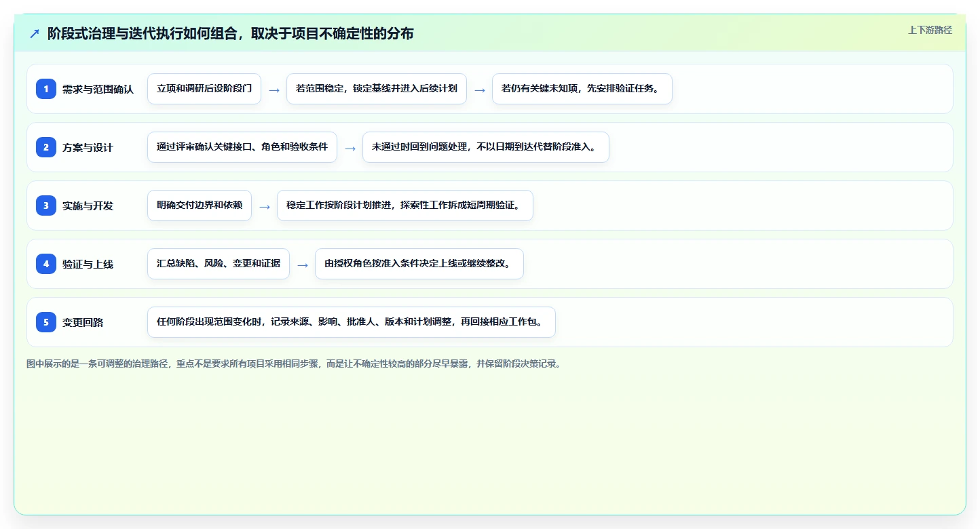Click the 由授权角色按准入条件决定上线 box

pyautogui.click(x=419, y=264)
